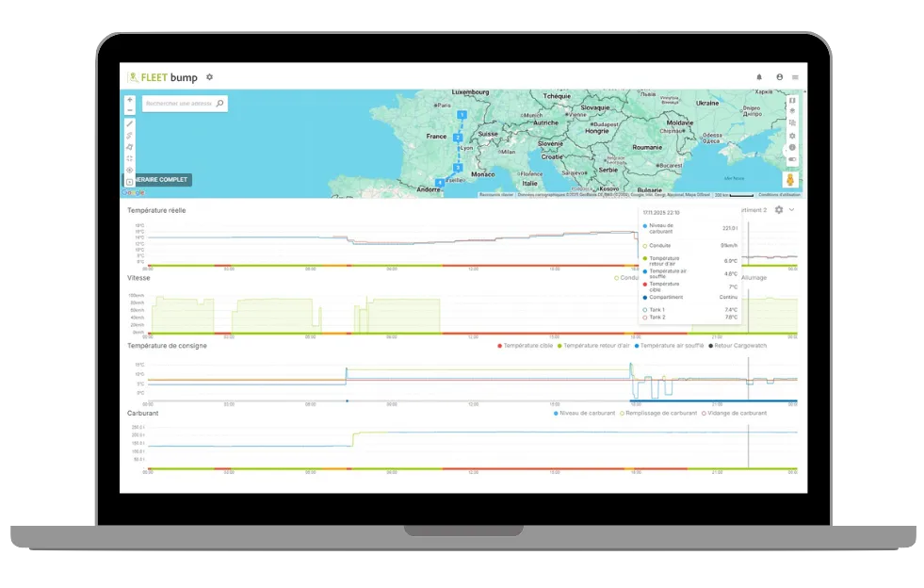The image size is (924, 588).
Task: Toggle Température retour d'air legend series
Action: 593,346
